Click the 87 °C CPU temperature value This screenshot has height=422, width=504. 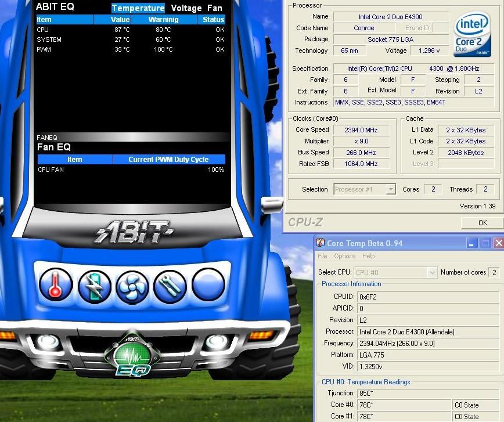point(122,30)
